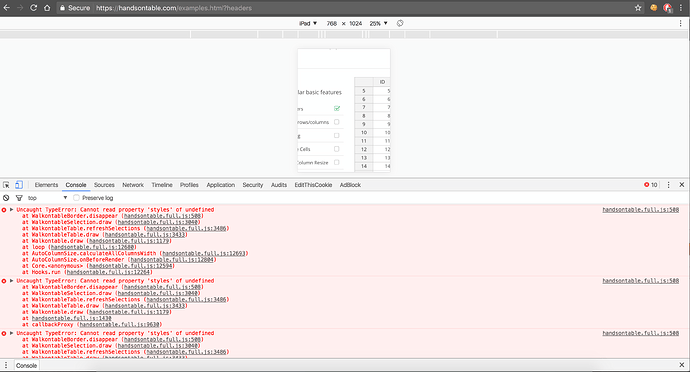690x372 pixels.
Task: Check the Column Resize option box
Action: click(x=337, y=162)
